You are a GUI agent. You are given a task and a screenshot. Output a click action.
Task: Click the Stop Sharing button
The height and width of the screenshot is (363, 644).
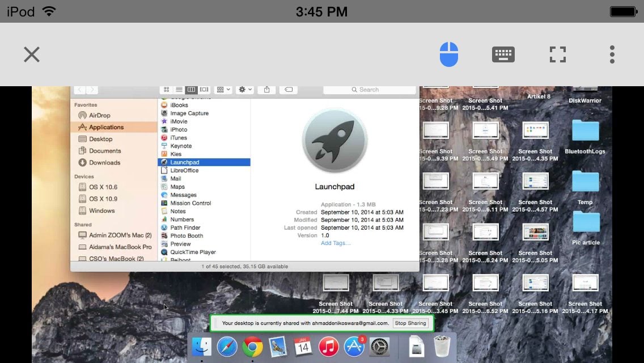(410, 323)
